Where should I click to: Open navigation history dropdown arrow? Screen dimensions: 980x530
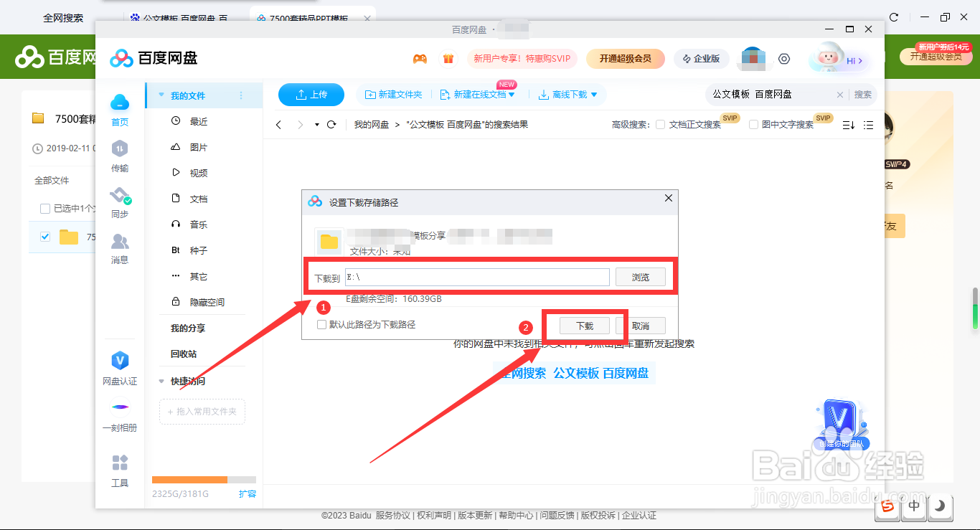[x=317, y=125]
